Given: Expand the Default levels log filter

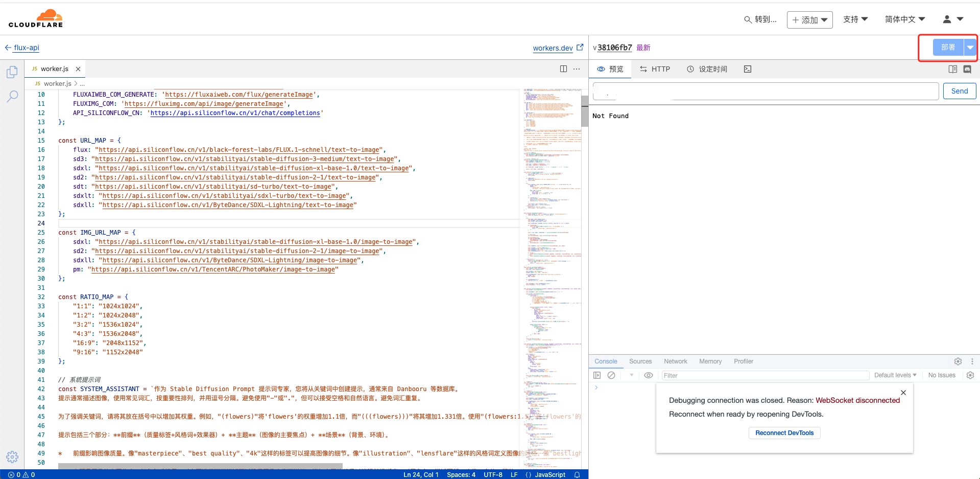Looking at the screenshot, I should [x=895, y=375].
